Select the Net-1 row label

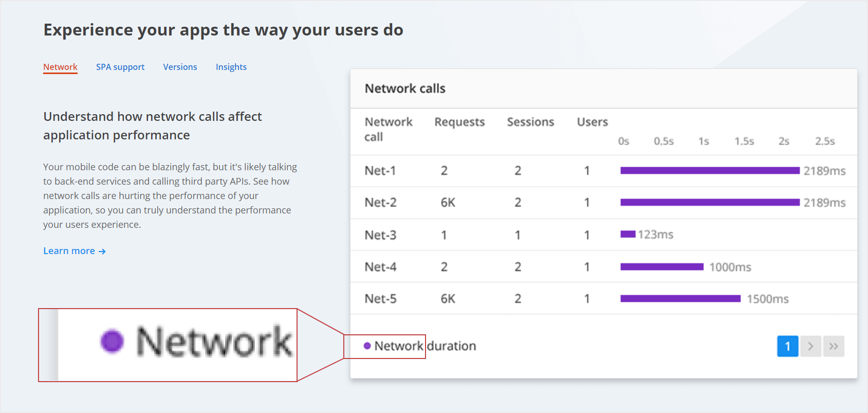(380, 171)
